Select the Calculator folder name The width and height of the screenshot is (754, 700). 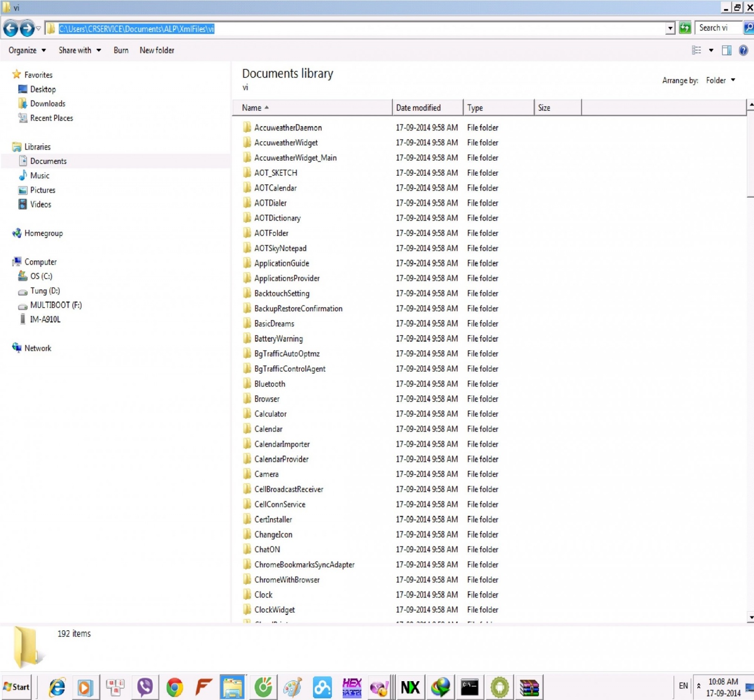[x=270, y=414]
